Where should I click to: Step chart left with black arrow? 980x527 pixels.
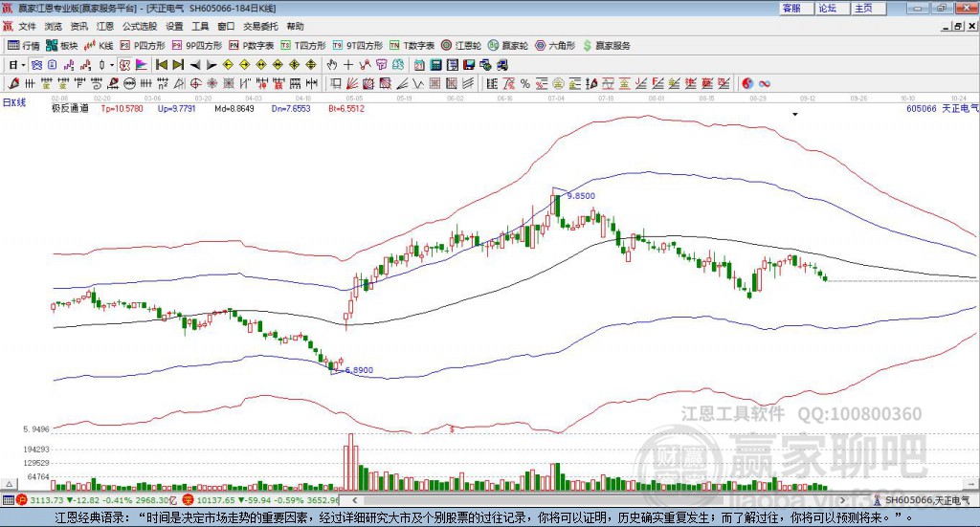coord(195,65)
